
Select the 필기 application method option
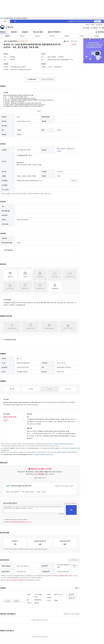coord(49,389)
